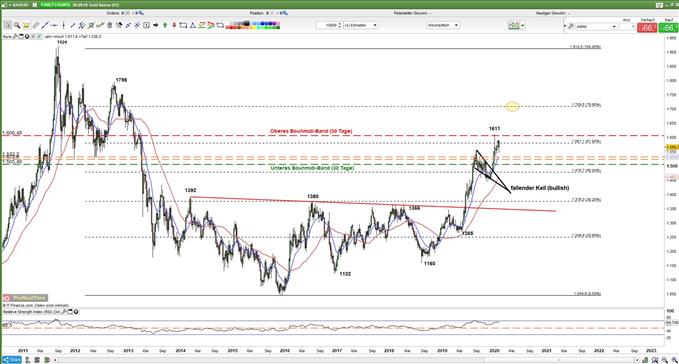The width and height of the screenshot is (679, 364).
Task: Select the triangle drawing tool
Action: click(192, 25)
